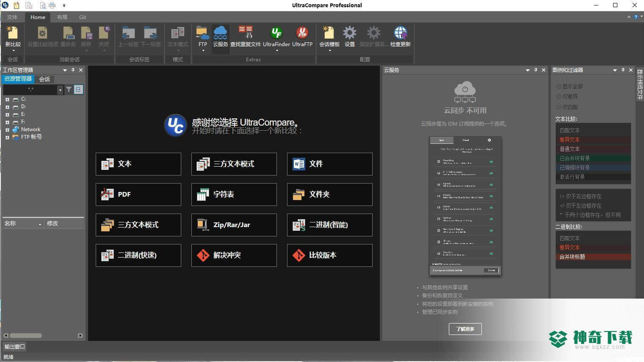Select the 仅差异 radio option
Image resolution: width=644 pixels, height=362 pixels.
(x=558, y=96)
